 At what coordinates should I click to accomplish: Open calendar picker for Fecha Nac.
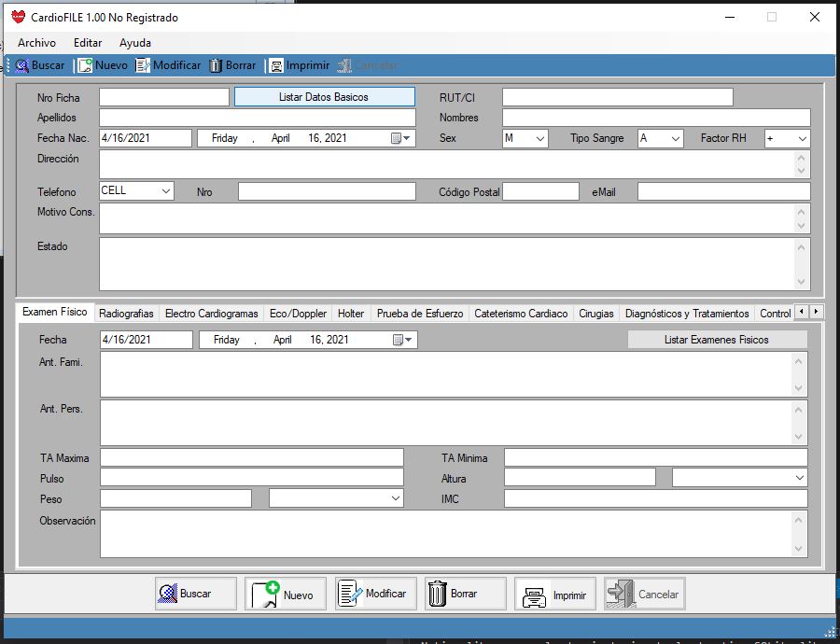[x=400, y=138]
